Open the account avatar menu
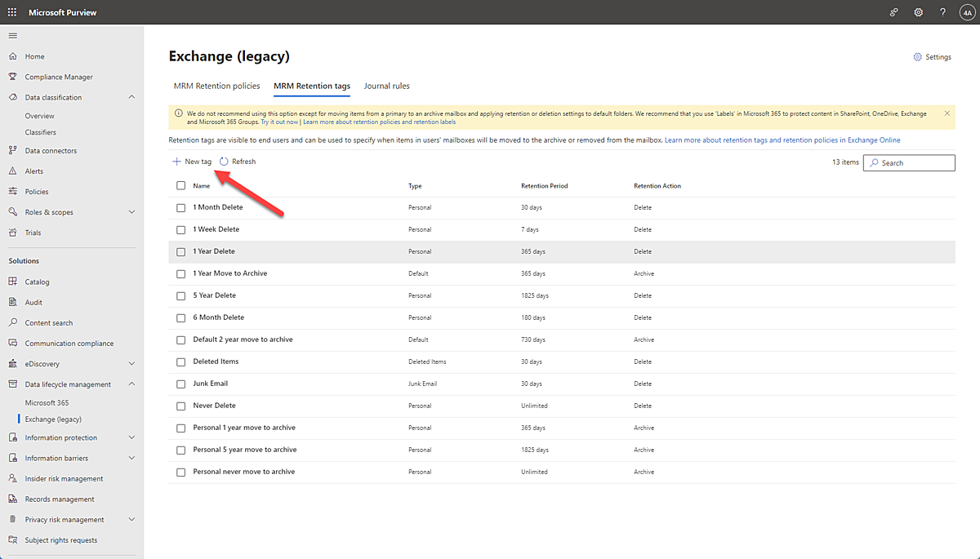This screenshot has height=559, width=980. (x=967, y=12)
